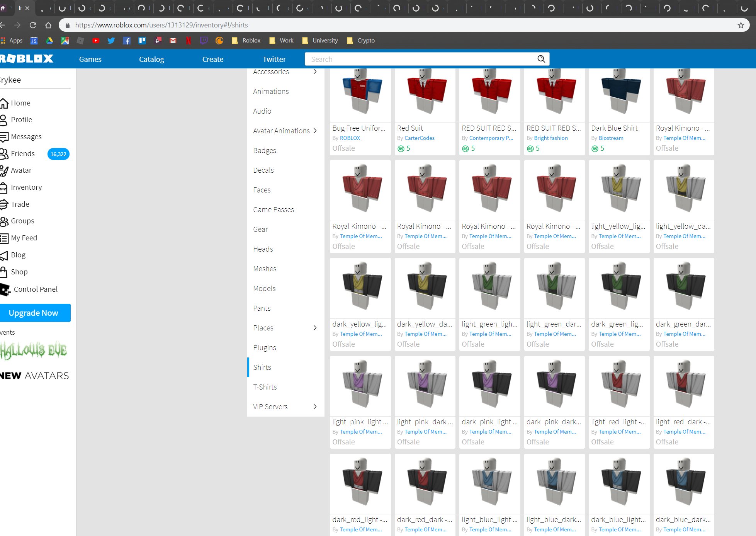This screenshot has height=536, width=756.
Task: Select T-Shirts inventory category
Action: pos(265,387)
